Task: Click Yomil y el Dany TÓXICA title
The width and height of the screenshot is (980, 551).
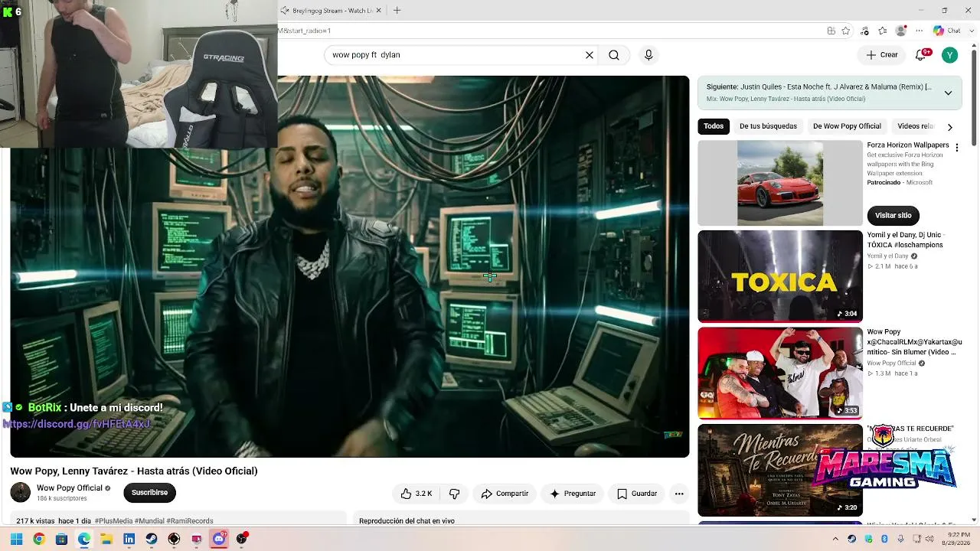Action: pyautogui.click(x=906, y=240)
